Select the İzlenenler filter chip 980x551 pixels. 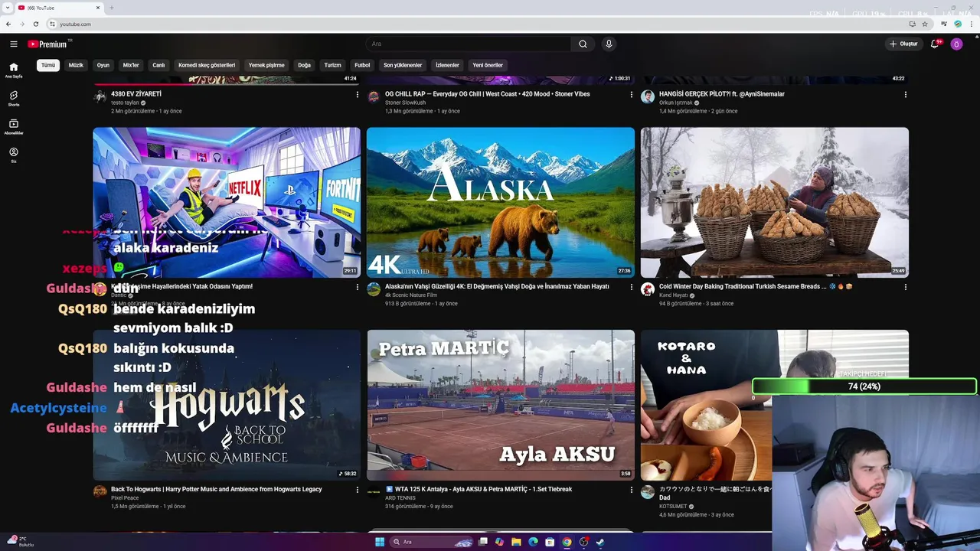pos(447,65)
